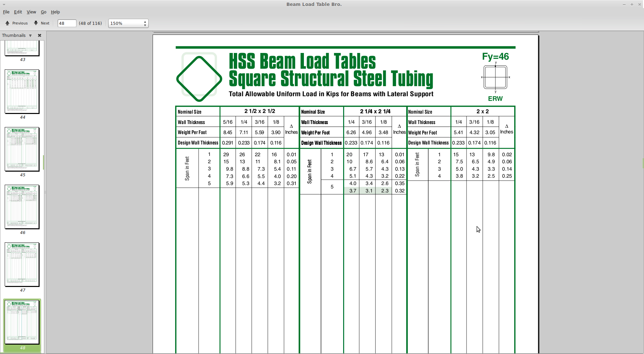Close the Thumbnails side panel
This screenshot has width=644, height=354.
[x=40, y=36]
